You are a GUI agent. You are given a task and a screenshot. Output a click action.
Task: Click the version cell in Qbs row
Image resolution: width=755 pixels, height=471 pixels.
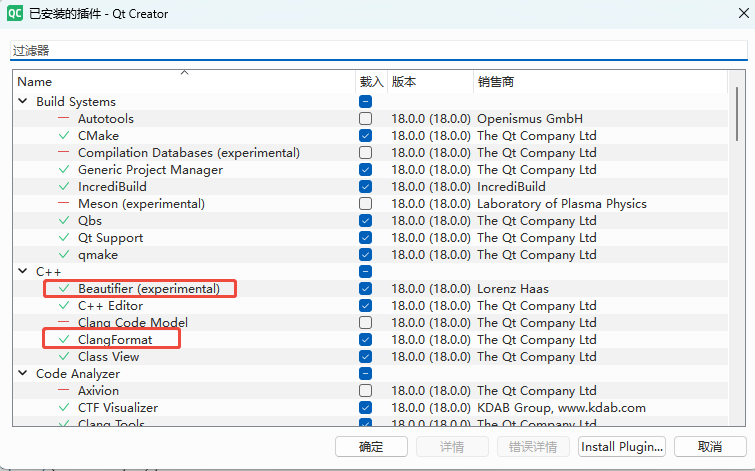pos(430,221)
